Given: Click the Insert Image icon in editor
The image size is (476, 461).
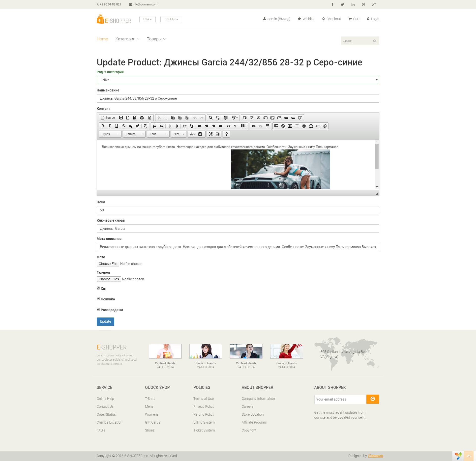Looking at the screenshot, I should (x=276, y=126).
